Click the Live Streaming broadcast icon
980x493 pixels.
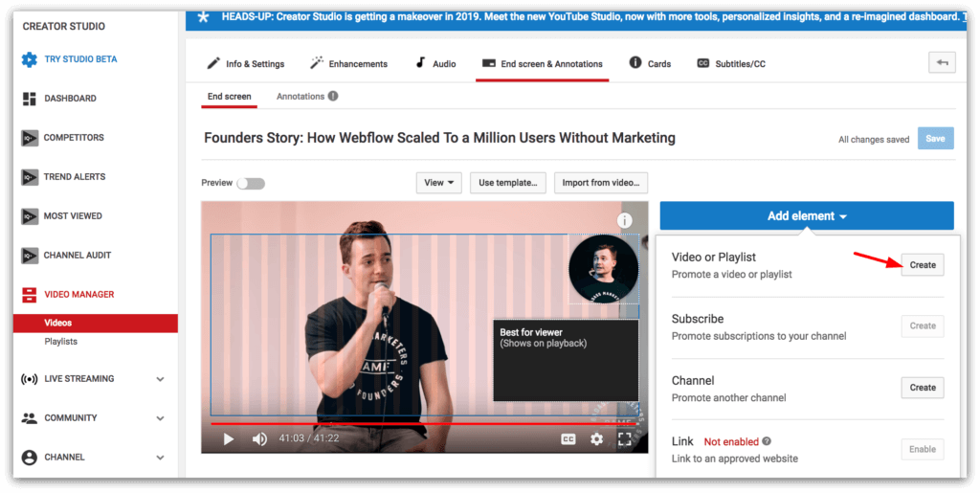point(30,379)
